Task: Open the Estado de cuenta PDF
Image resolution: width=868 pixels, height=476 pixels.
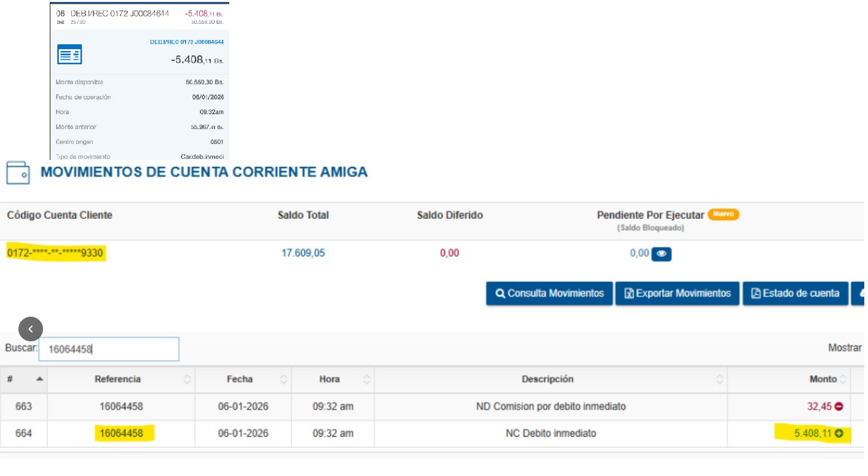Action: coord(795,293)
